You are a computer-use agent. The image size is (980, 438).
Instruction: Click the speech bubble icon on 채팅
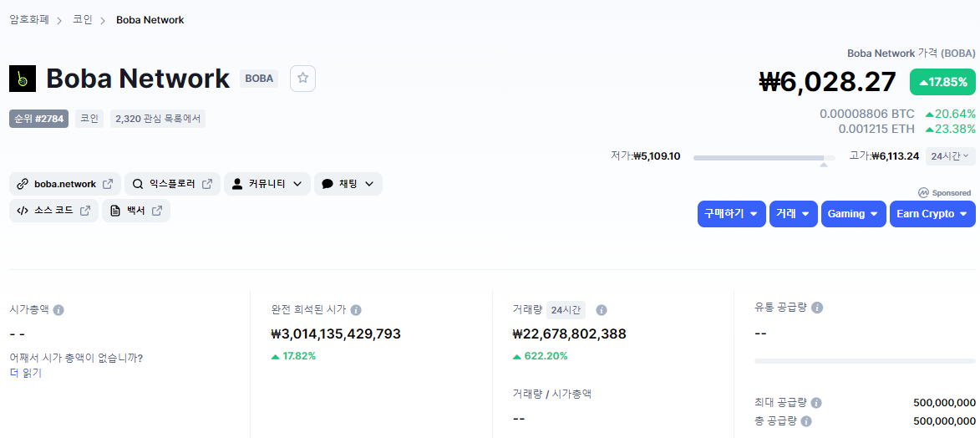coord(327,184)
